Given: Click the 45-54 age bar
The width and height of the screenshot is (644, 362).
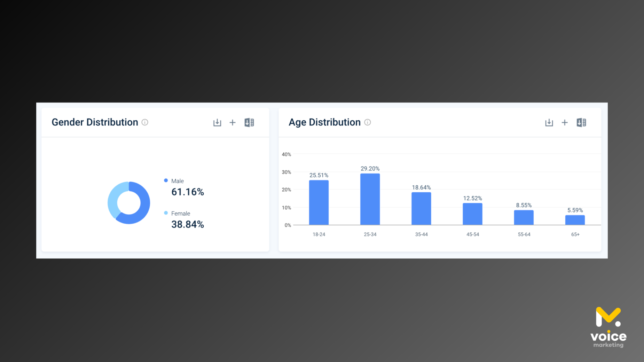Looking at the screenshot, I should (472, 214).
